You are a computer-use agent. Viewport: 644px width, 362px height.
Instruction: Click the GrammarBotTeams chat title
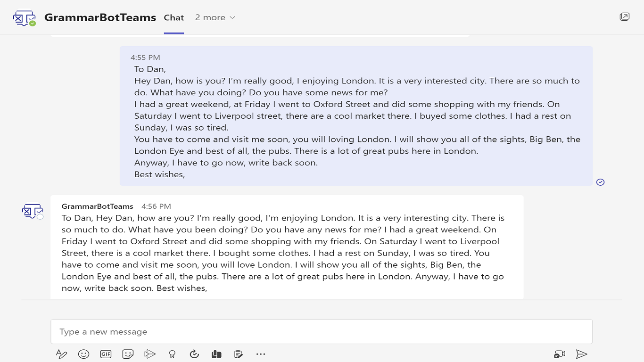click(100, 17)
